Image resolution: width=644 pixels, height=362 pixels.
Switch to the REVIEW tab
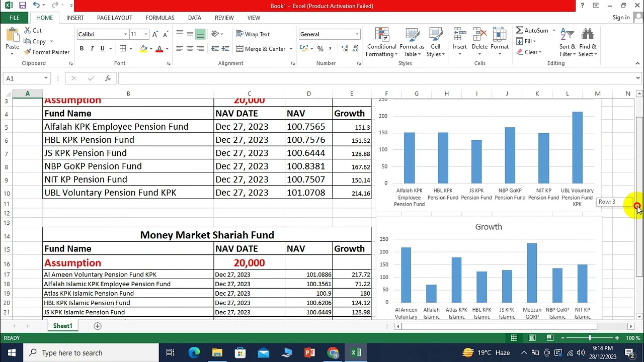224,18
